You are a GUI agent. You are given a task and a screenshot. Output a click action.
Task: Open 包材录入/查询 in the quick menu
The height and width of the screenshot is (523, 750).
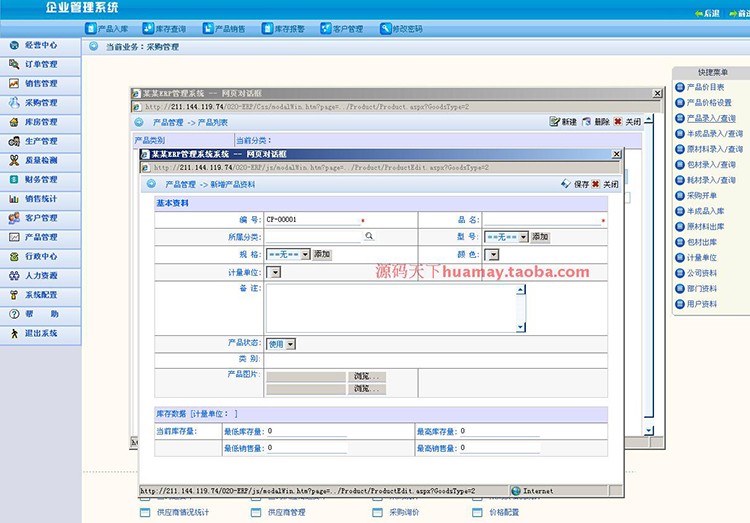click(x=706, y=165)
